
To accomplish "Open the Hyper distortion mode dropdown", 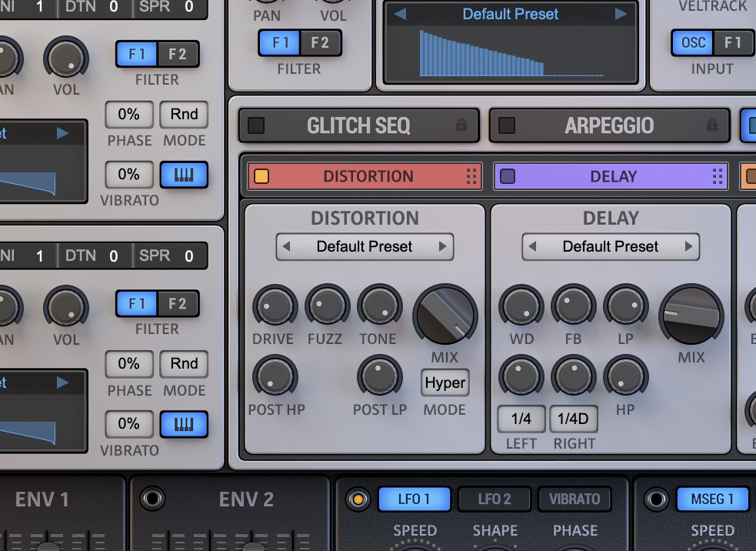I will click(445, 382).
